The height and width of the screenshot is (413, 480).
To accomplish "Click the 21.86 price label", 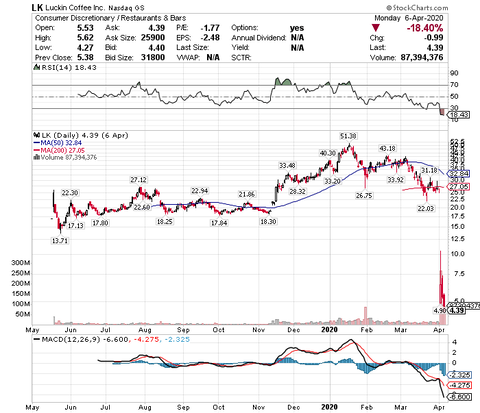I will [247, 194].
